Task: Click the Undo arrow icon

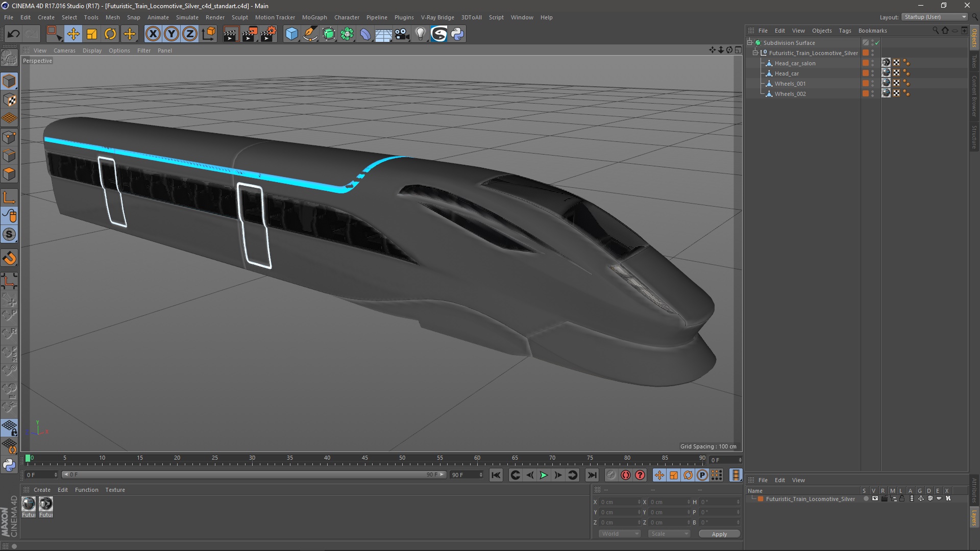Action: coord(14,34)
